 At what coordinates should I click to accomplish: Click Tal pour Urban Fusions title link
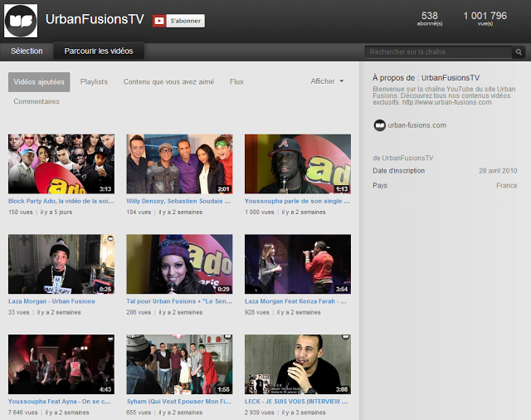179,301
